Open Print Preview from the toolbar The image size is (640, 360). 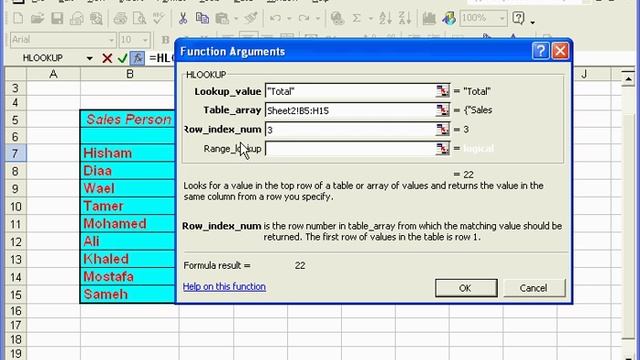pos(139,18)
